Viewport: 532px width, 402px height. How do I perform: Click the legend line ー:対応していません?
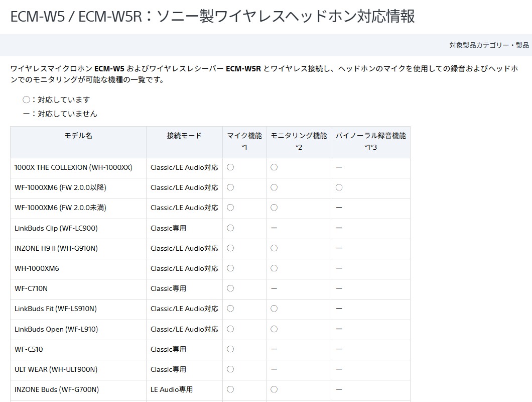point(60,114)
